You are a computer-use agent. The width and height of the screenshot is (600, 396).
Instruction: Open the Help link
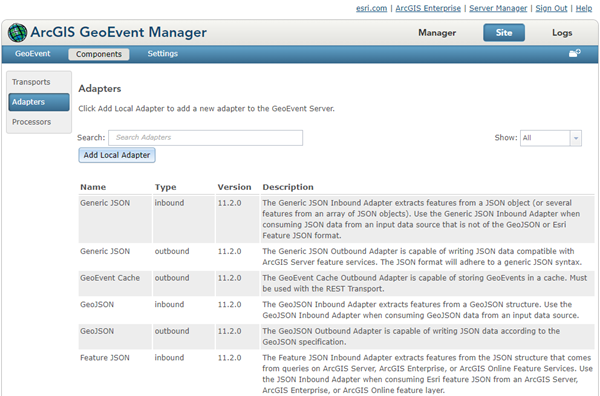pos(584,8)
